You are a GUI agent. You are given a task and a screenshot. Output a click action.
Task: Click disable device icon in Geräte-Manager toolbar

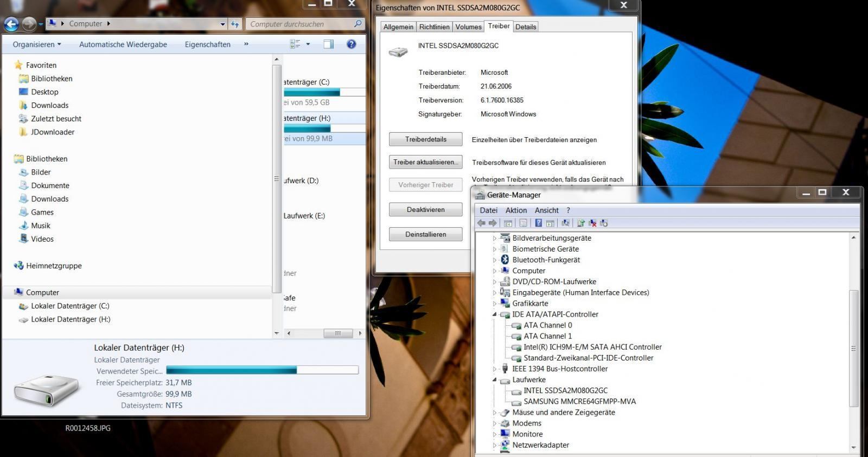pyautogui.click(x=604, y=223)
